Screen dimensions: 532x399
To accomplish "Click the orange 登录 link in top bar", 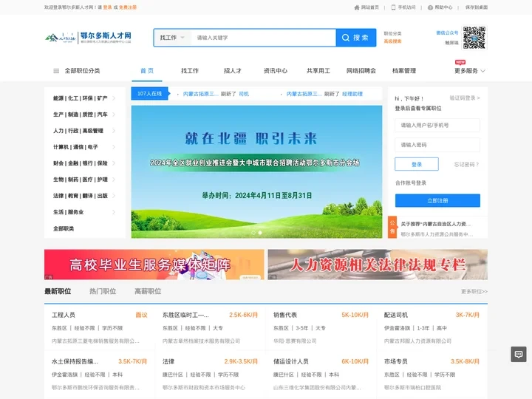I will 108,7.
